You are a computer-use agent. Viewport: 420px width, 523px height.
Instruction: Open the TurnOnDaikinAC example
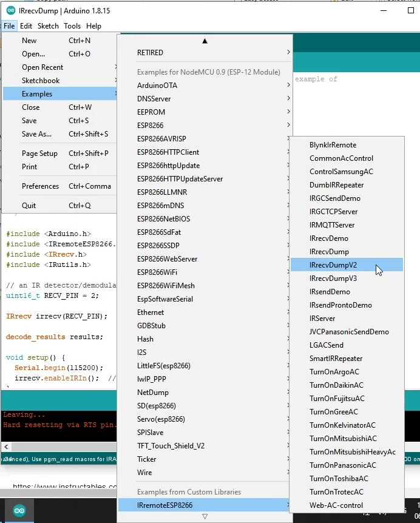(x=347, y=385)
